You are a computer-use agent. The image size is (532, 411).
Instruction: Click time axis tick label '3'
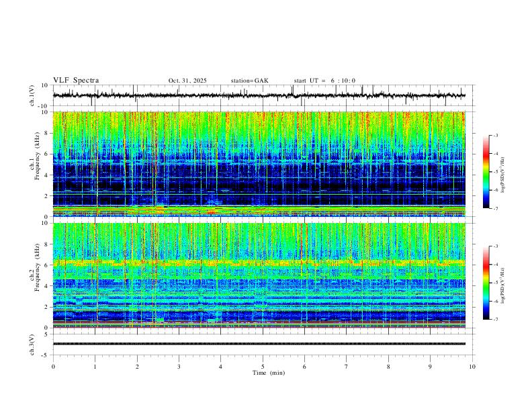pos(179,367)
